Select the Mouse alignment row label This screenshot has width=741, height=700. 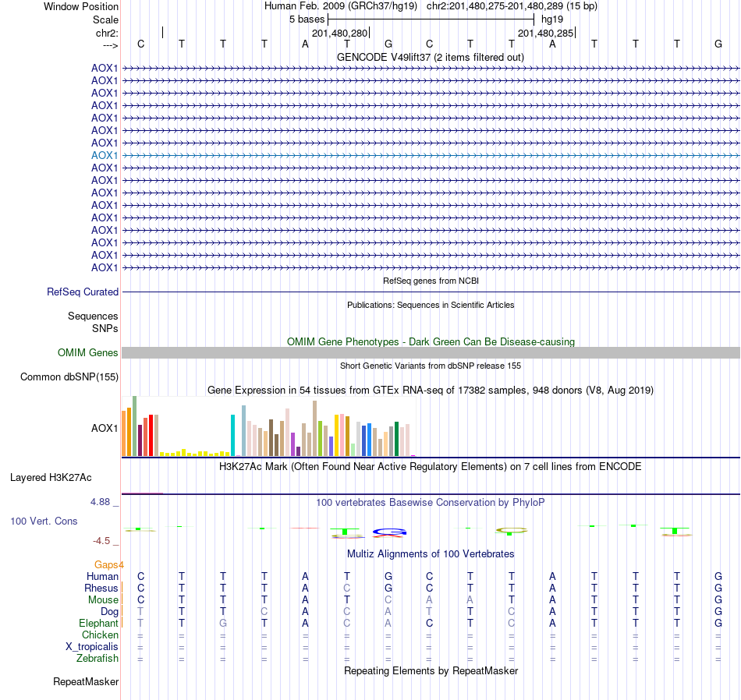103,600
